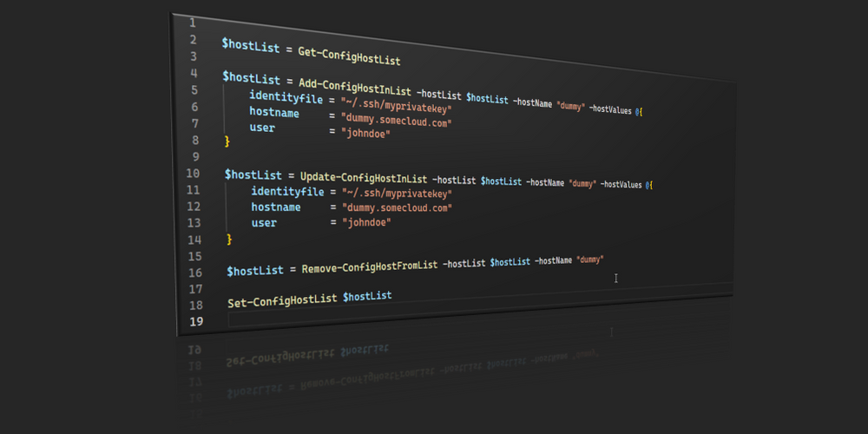Click the opening @{ brace on line 4
Screen dimensions: 868x434
click(x=638, y=111)
